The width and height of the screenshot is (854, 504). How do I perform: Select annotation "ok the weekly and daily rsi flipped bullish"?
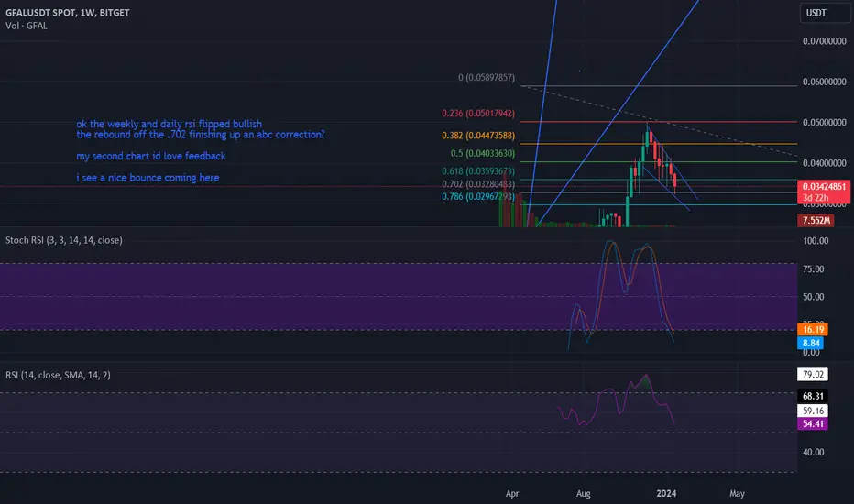click(169, 124)
